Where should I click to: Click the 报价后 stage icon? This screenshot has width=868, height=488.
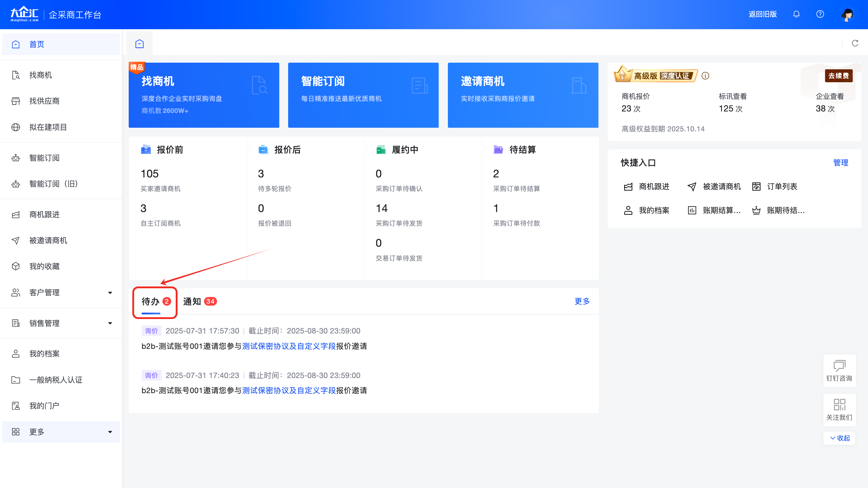coord(263,149)
